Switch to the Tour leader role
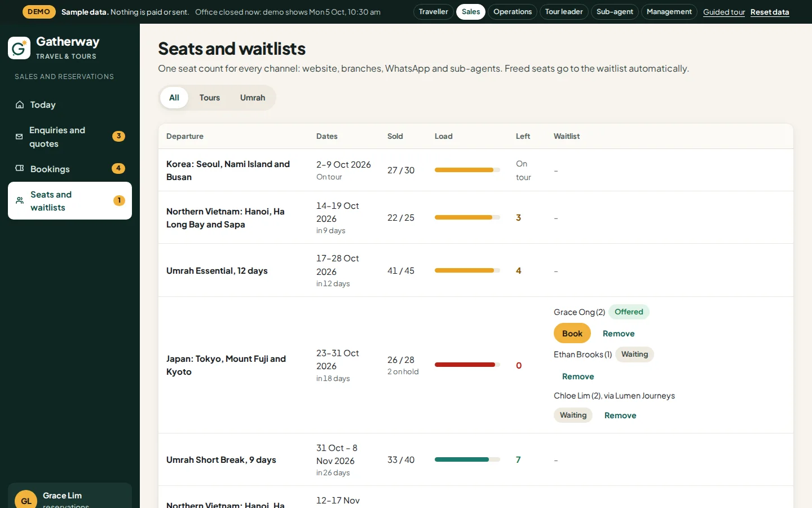Image resolution: width=812 pixels, height=508 pixels. (x=564, y=12)
